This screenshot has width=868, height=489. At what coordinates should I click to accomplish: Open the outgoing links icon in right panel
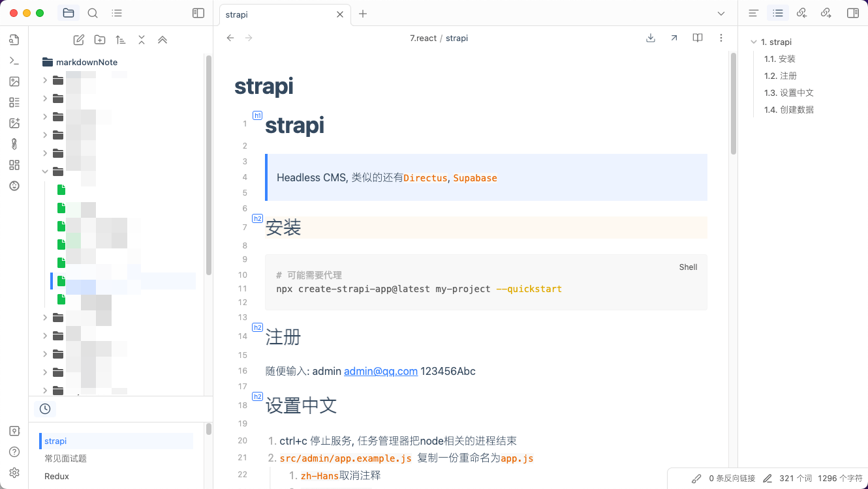826,13
